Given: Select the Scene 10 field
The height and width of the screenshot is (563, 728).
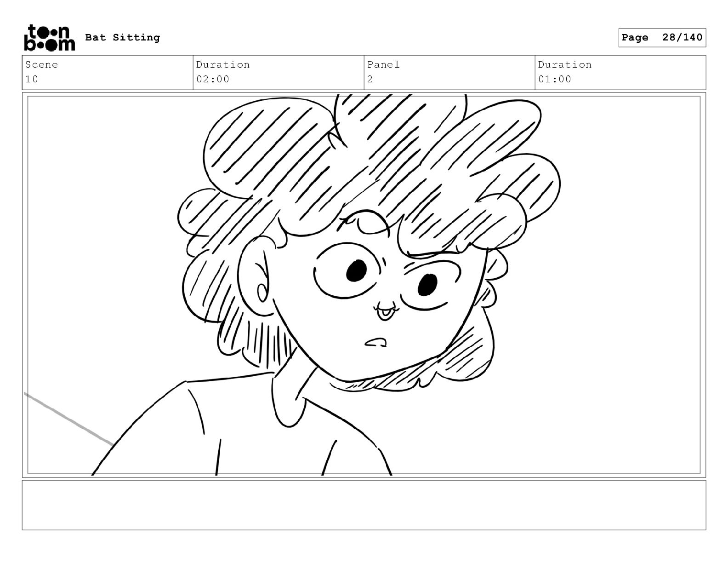Looking at the screenshot, I should pyautogui.click(x=108, y=72).
